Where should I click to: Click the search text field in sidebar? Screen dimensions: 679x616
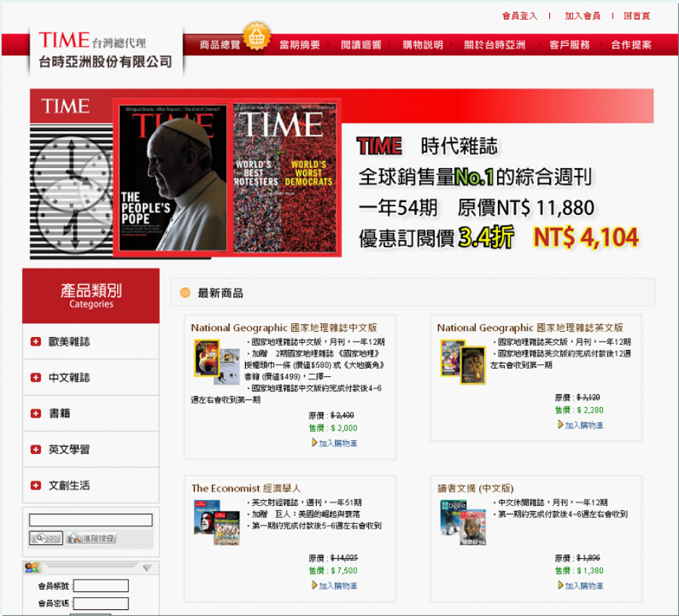pos(91,520)
